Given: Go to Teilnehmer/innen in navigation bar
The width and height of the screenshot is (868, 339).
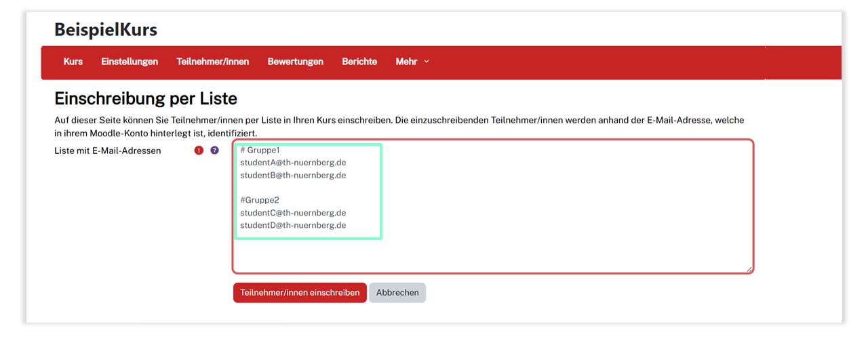Looking at the screenshot, I should point(212,62).
